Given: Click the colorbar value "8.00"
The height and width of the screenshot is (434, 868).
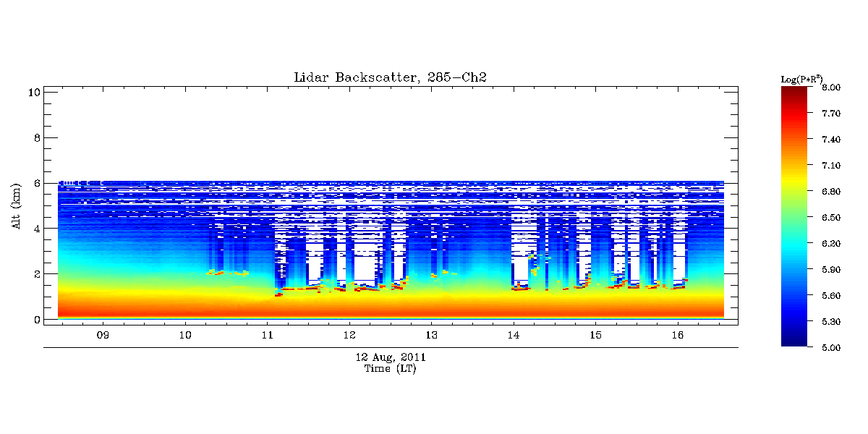Looking at the screenshot, I should 831,88.
